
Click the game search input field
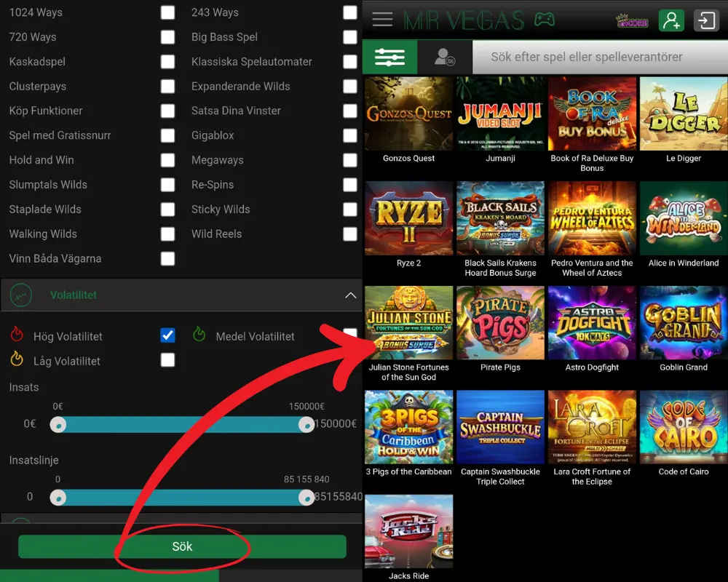pyautogui.click(x=600, y=57)
